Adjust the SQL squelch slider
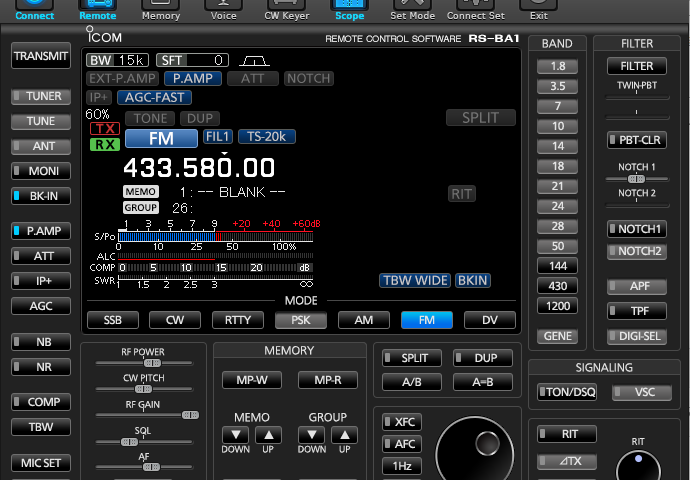The width and height of the screenshot is (690, 480). (x=144, y=442)
